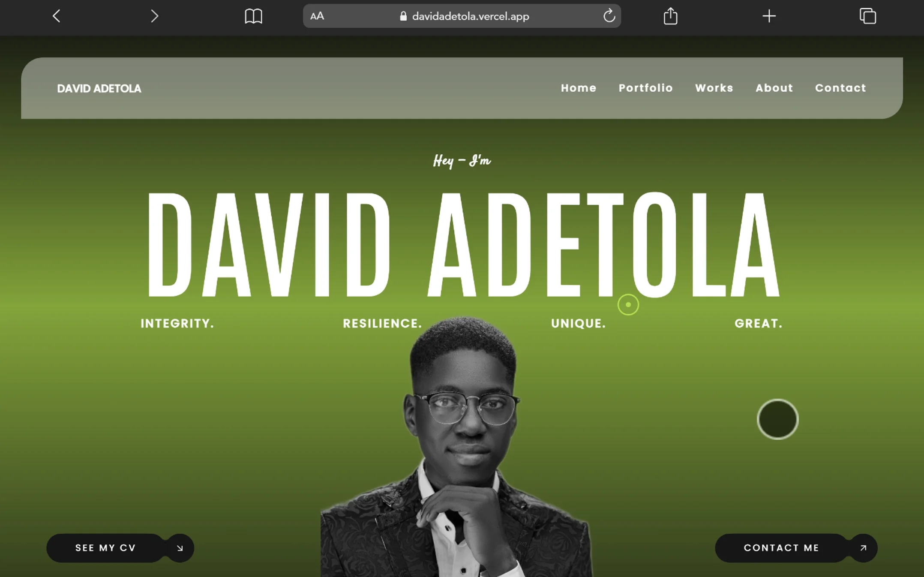This screenshot has height=577, width=924.
Task: Reload the page with the refresh icon
Action: (x=609, y=16)
